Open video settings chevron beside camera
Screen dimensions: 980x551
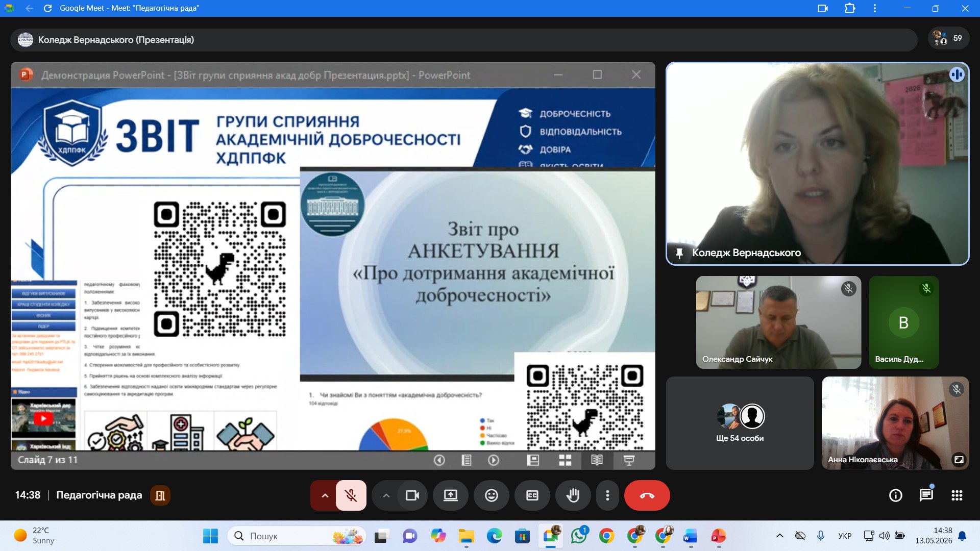386,495
